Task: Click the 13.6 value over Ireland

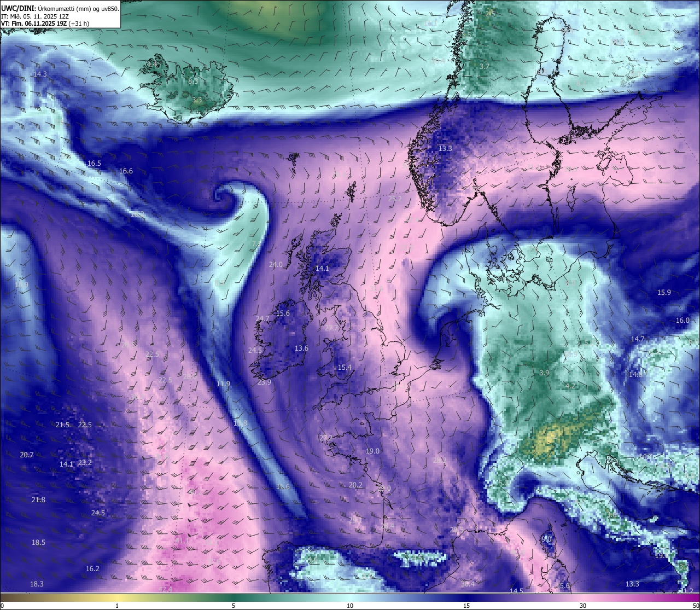Action: pos(301,348)
